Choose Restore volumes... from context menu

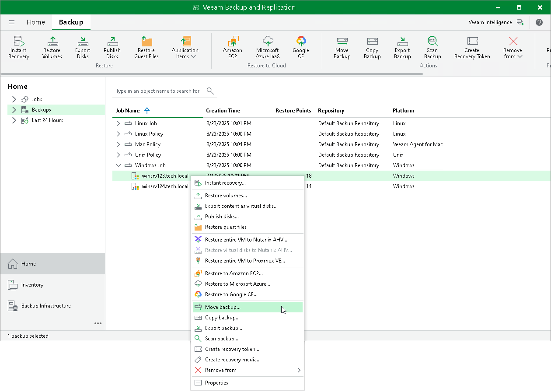click(248, 196)
